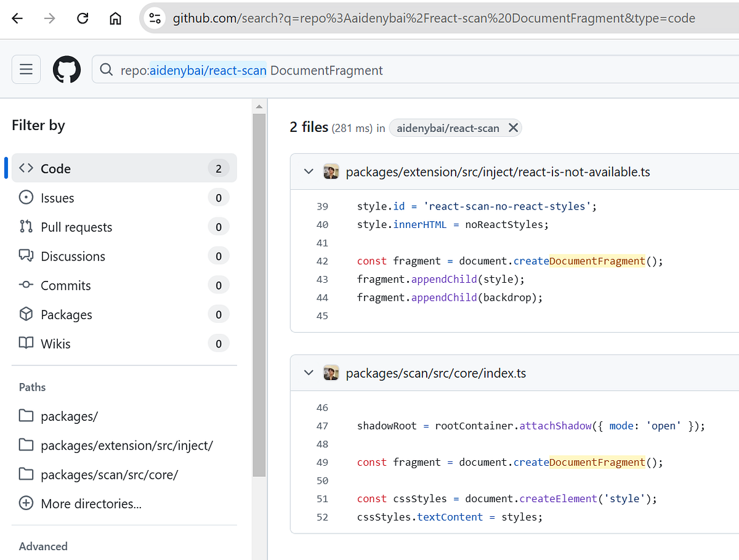
Task: Filter results by Issues
Action: coord(124,198)
